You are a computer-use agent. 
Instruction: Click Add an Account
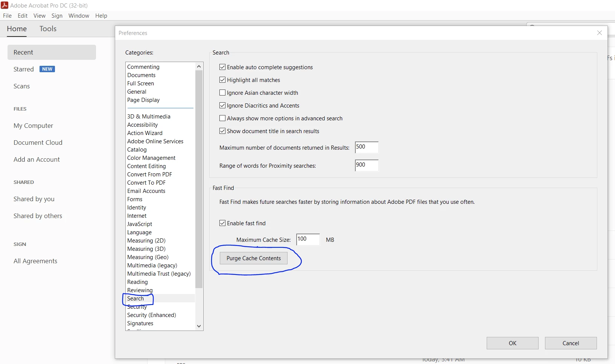tap(37, 159)
